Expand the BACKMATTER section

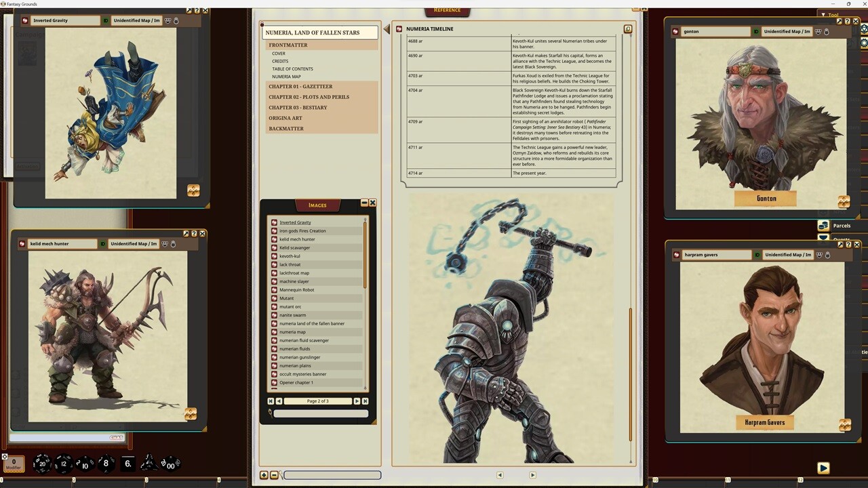[286, 128]
